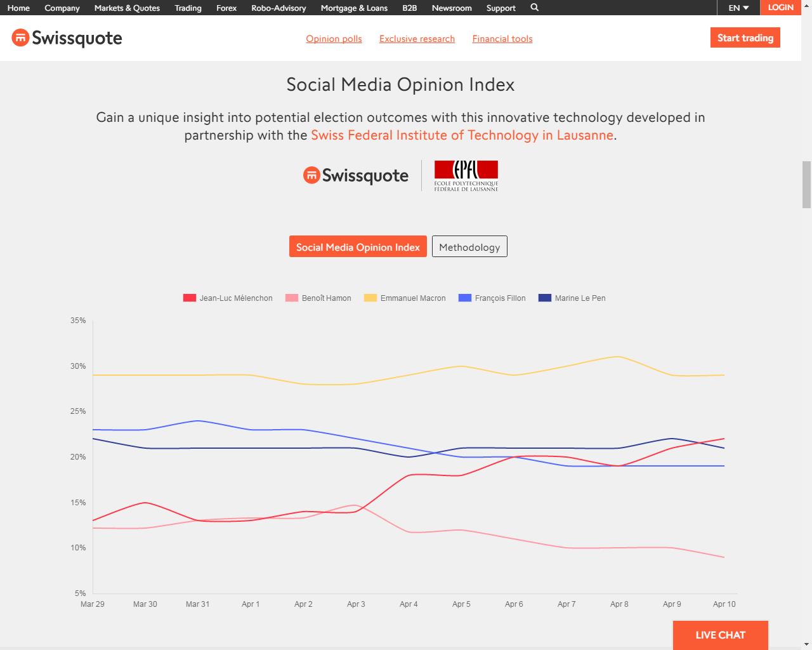The width and height of the screenshot is (812, 650).
Task: Click the EPFL logo image
Action: [x=466, y=176]
